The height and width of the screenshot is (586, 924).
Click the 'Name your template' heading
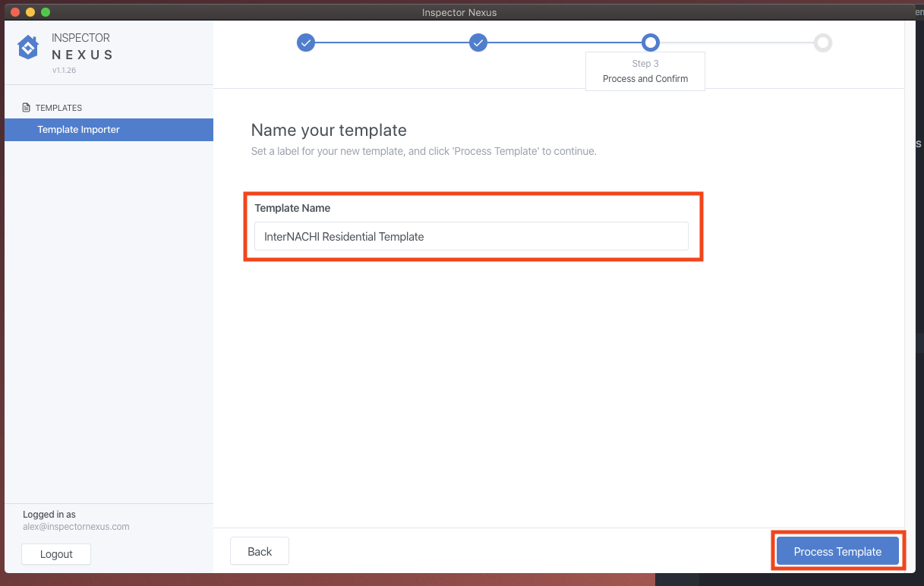[x=329, y=130]
